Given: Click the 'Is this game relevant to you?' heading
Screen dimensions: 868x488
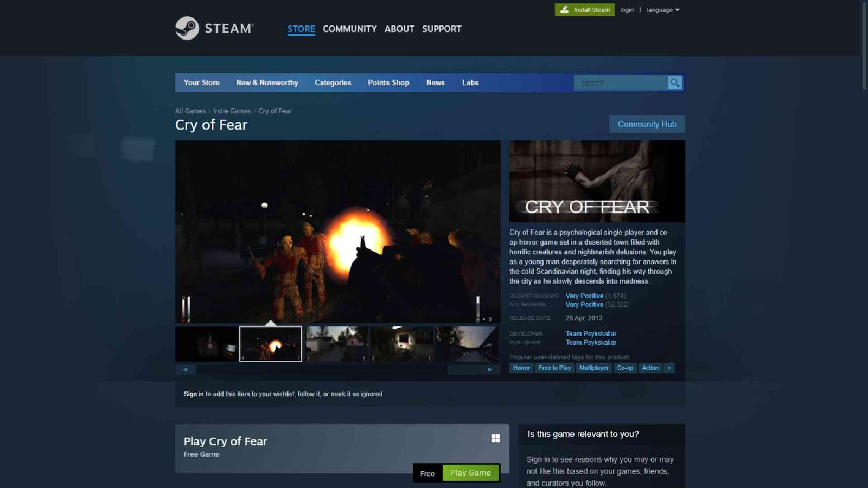Looking at the screenshot, I should pos(583,434).
